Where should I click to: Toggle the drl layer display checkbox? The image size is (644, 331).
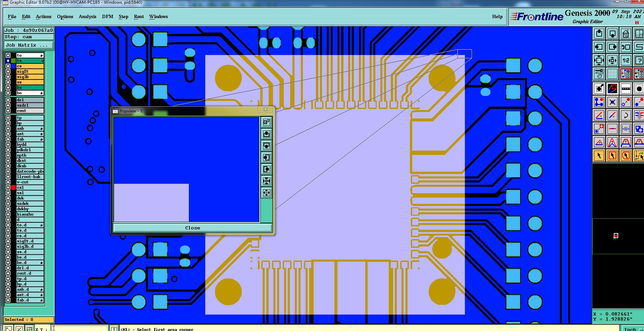(x=8, y=100)
